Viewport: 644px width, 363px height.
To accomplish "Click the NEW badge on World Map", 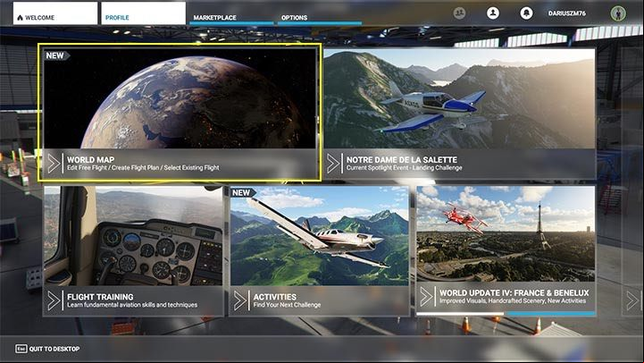I will pyautogui.click(x=56, y=55).
